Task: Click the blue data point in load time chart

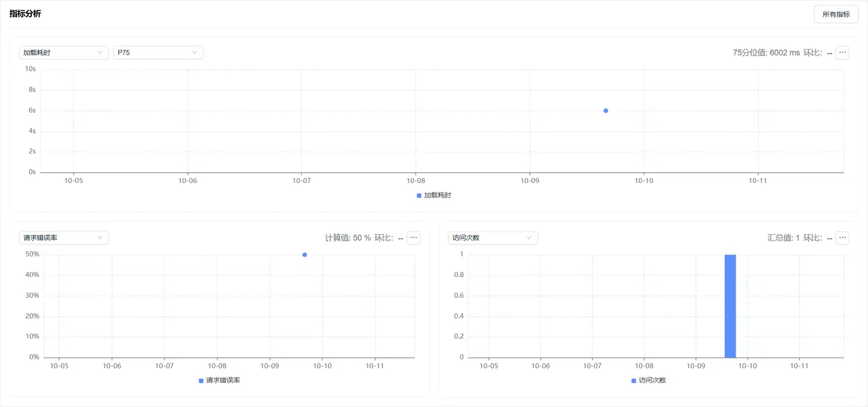Action: (x=606, y=111)
